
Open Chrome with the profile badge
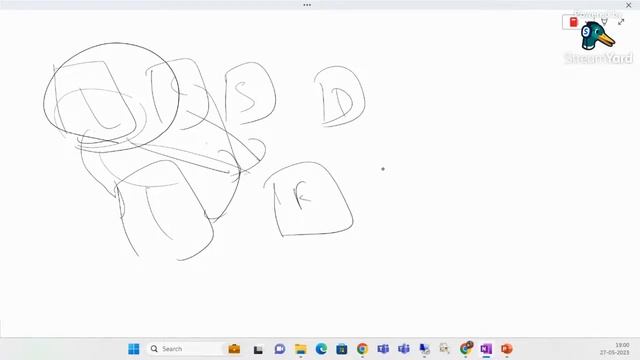click(x=466, y=348)
